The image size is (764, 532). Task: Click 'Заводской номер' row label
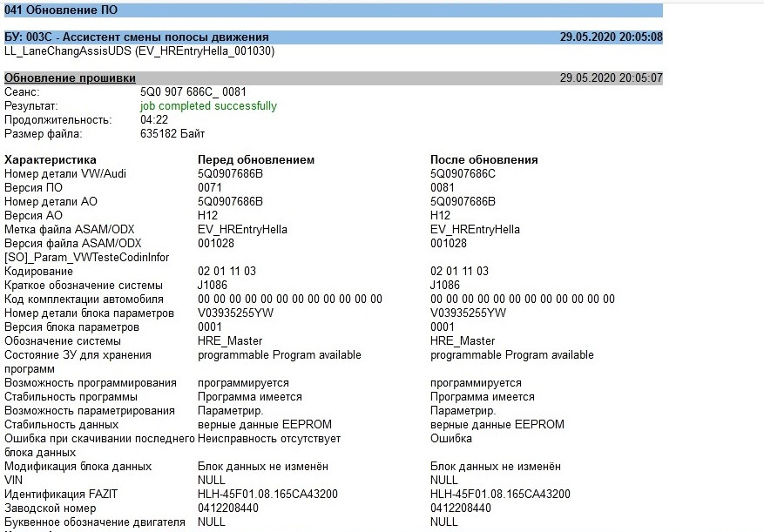[51, 508]
